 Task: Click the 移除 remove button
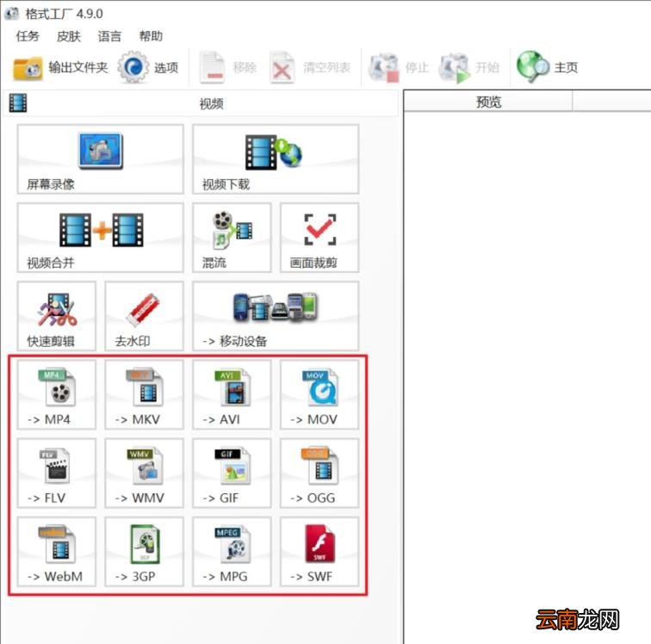click(x=228, y=67)
